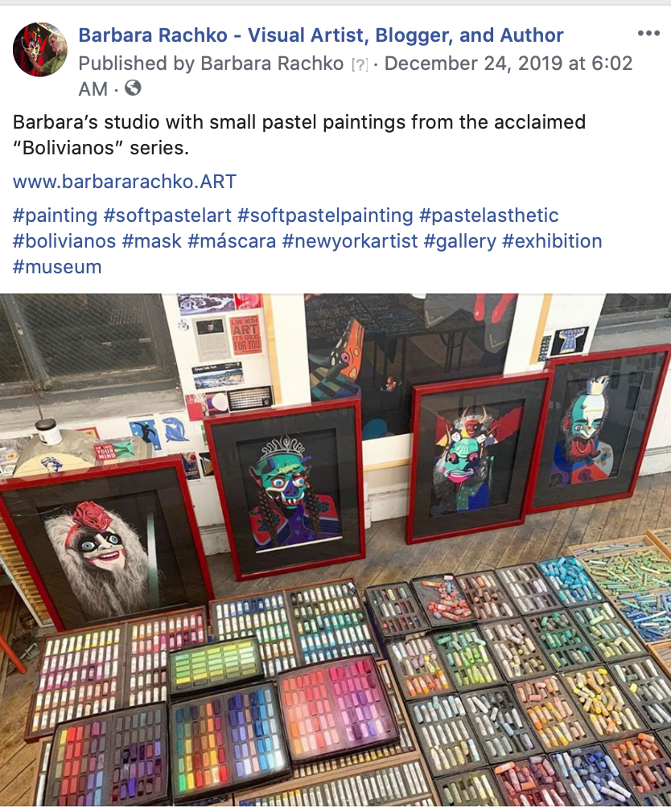The height and width of the screenshot is (812, 671).
Task: Open the www.barbararachko.ART website link
Action: [125, 182]
